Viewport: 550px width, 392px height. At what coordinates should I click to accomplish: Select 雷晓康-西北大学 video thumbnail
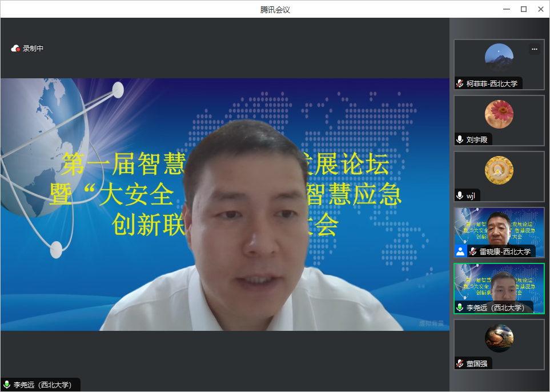[499, 229]
